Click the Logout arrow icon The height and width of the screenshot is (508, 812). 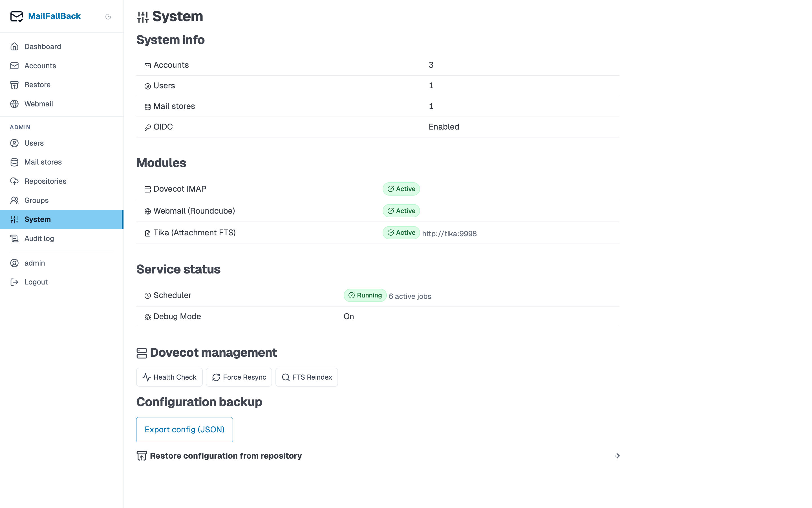[14, 282]
